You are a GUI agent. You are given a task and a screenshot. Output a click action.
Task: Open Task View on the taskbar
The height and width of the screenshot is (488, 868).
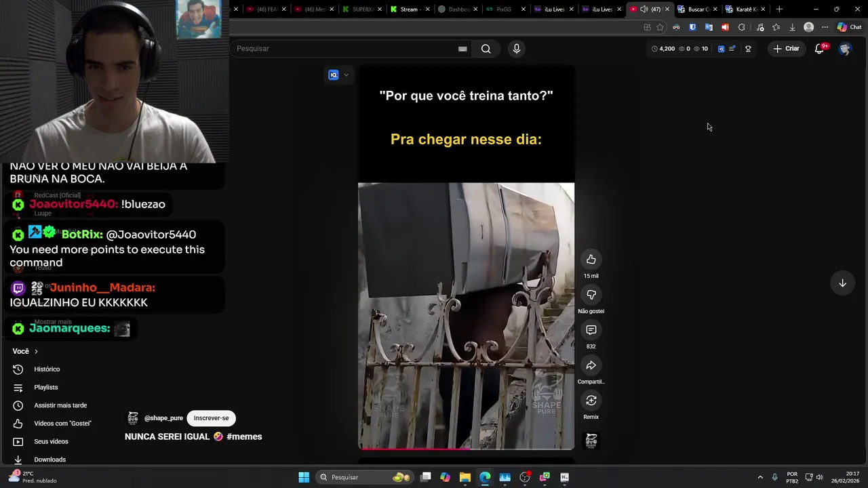[x=426, y=477]
